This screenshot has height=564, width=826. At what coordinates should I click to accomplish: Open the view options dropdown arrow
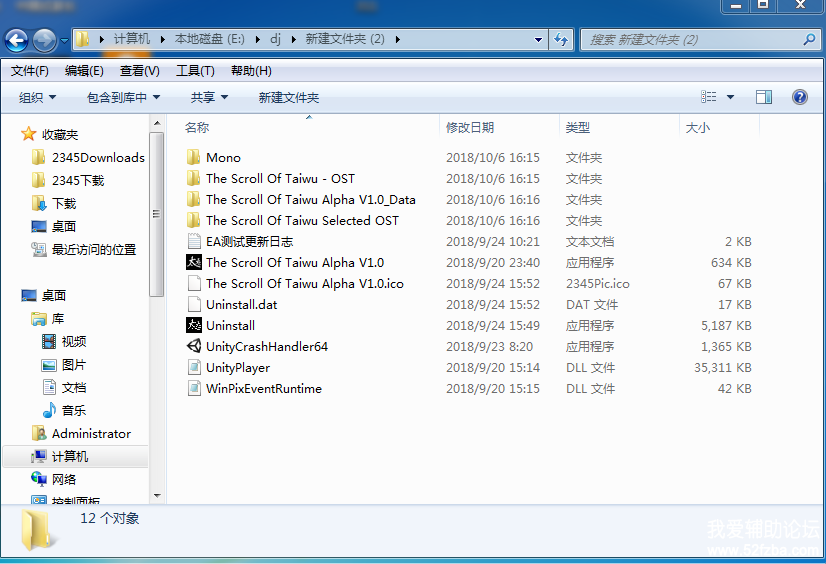click(x=730, y=97)
